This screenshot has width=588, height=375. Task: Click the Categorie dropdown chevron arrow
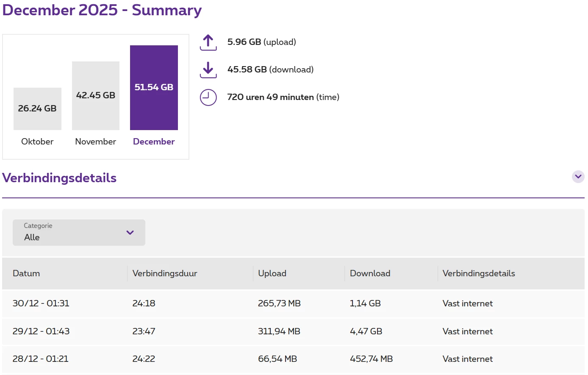[x=130, y=233]
